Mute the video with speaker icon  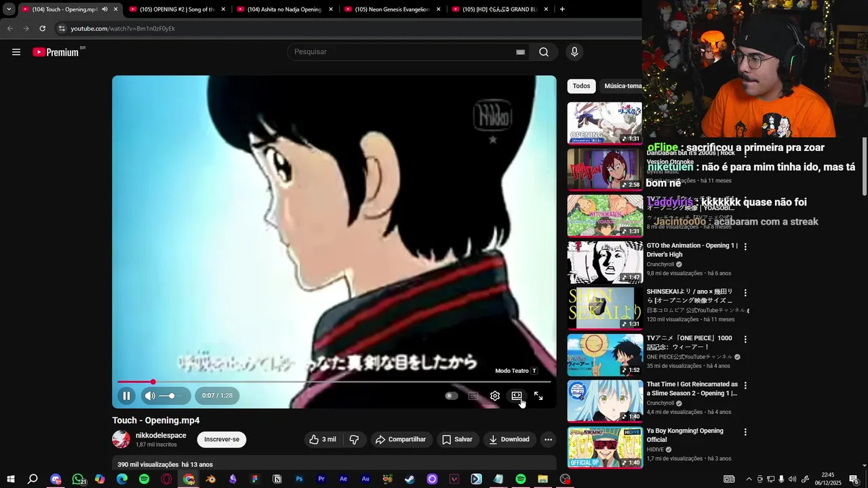[150, 396]
